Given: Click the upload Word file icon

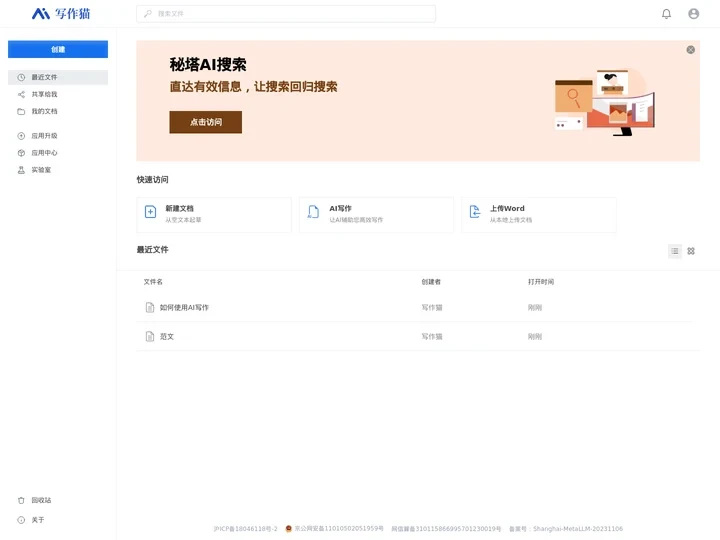Looking at the screenshot, I should 475,212.
